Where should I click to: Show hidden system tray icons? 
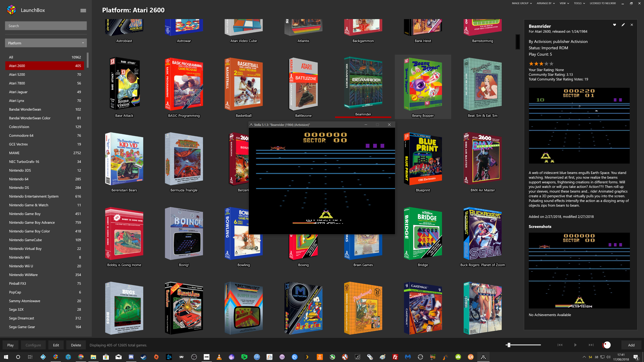[584, 357]
